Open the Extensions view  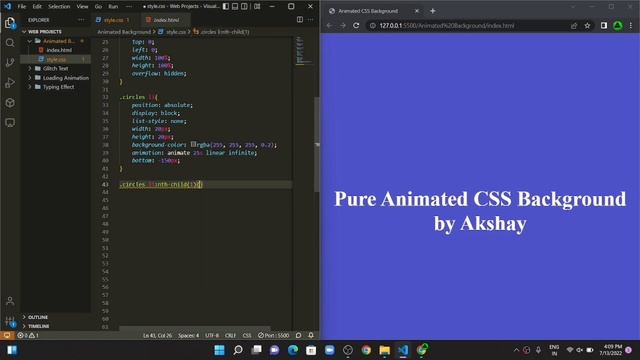pyautogui.click(x=10, y=102)
